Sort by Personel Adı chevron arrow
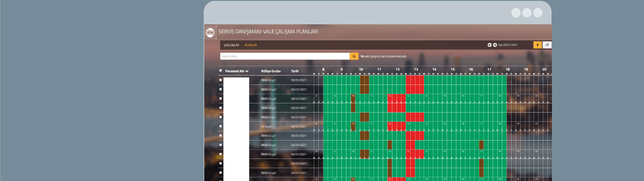644x181 pixels. (247, 71)
